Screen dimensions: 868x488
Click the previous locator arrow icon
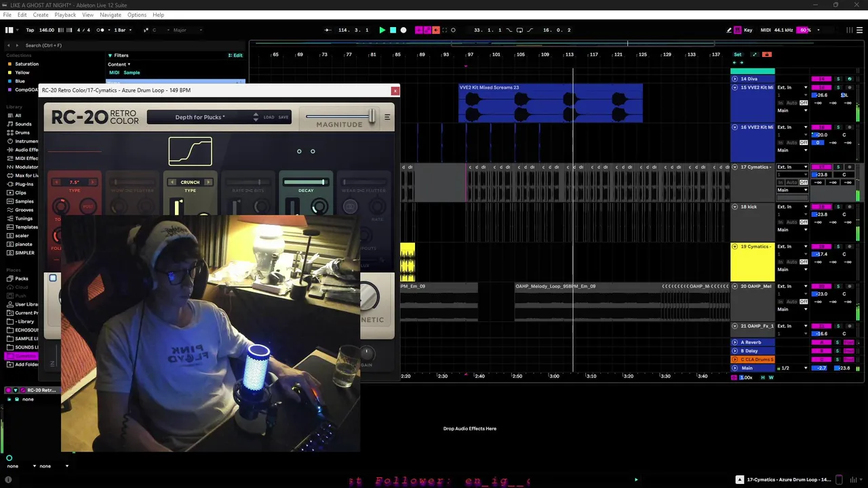734,62
